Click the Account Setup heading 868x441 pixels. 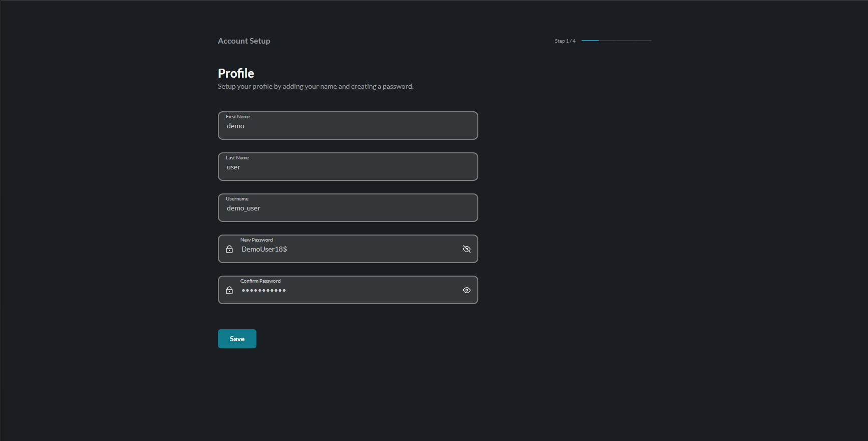244,41
